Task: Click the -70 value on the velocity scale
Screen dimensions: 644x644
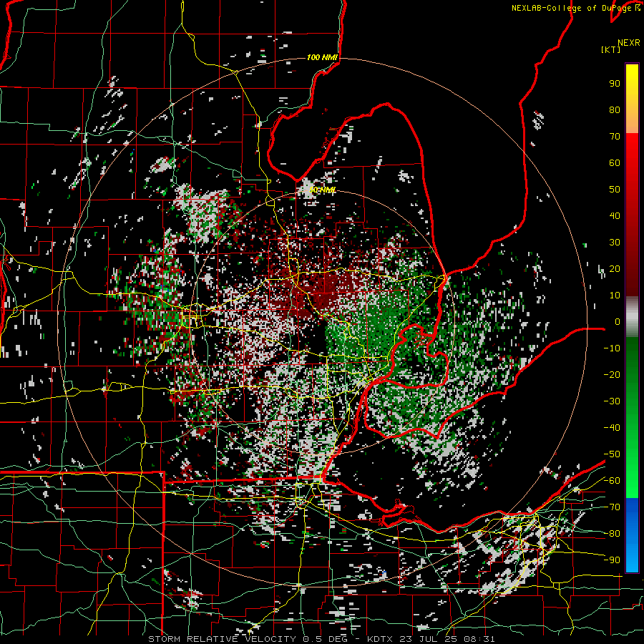Action: coord(612,507)
